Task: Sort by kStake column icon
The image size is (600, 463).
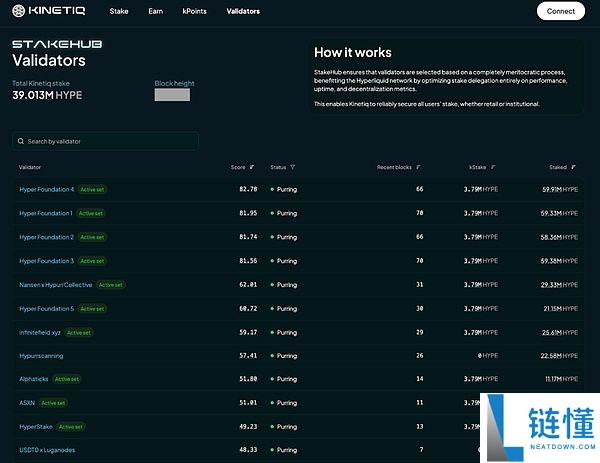Action: pyautogui.click(x=493, y=167)
